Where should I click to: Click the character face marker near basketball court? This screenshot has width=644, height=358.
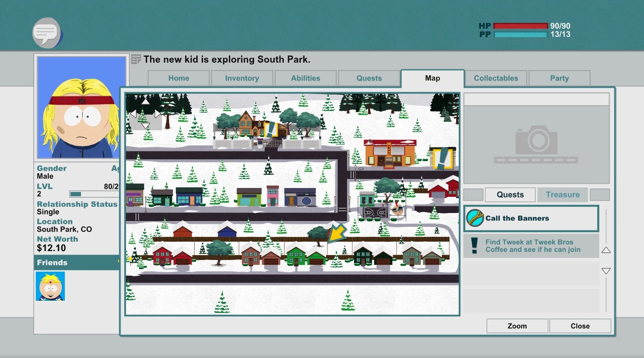(397, 209)
